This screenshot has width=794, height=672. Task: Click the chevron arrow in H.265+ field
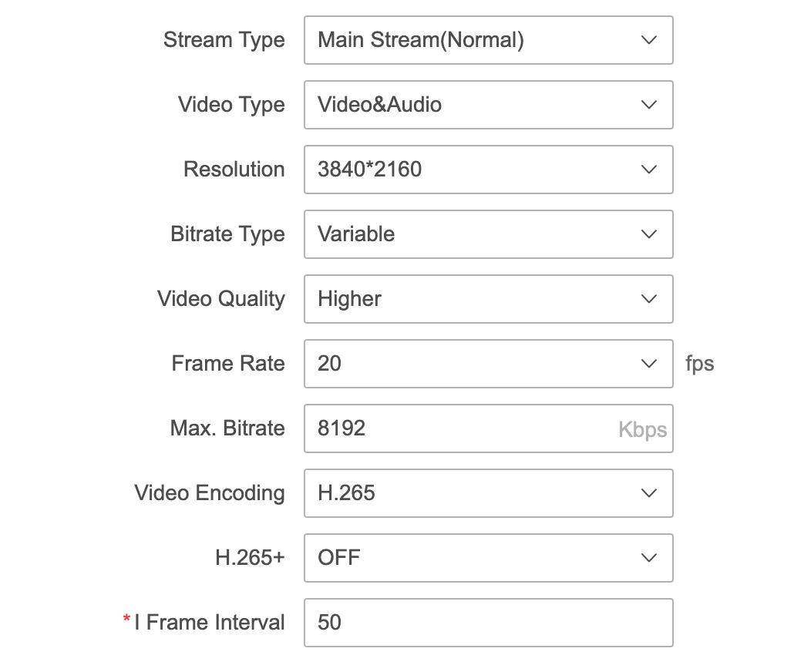click(x=649, y=558)
